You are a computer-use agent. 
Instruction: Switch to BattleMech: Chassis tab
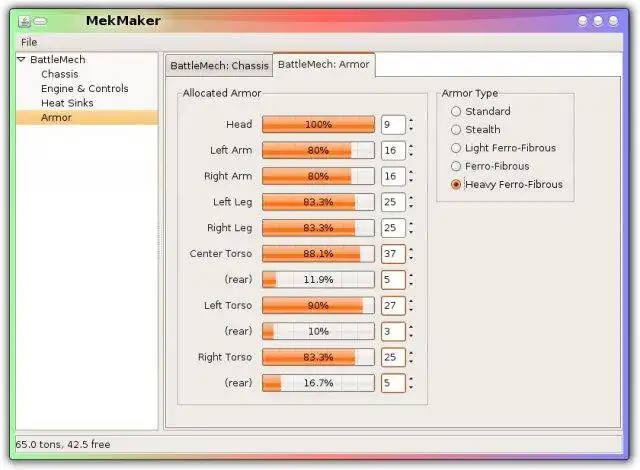coord(219,65)
